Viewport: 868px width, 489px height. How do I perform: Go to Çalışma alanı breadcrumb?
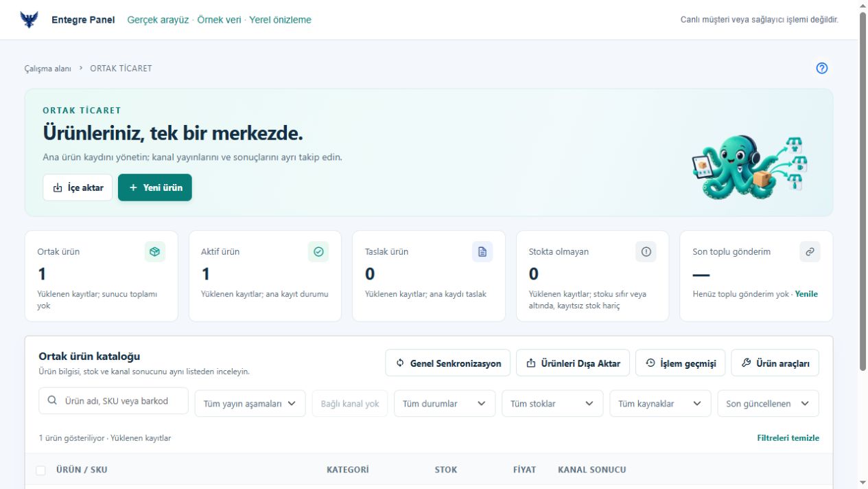point(48,69)
